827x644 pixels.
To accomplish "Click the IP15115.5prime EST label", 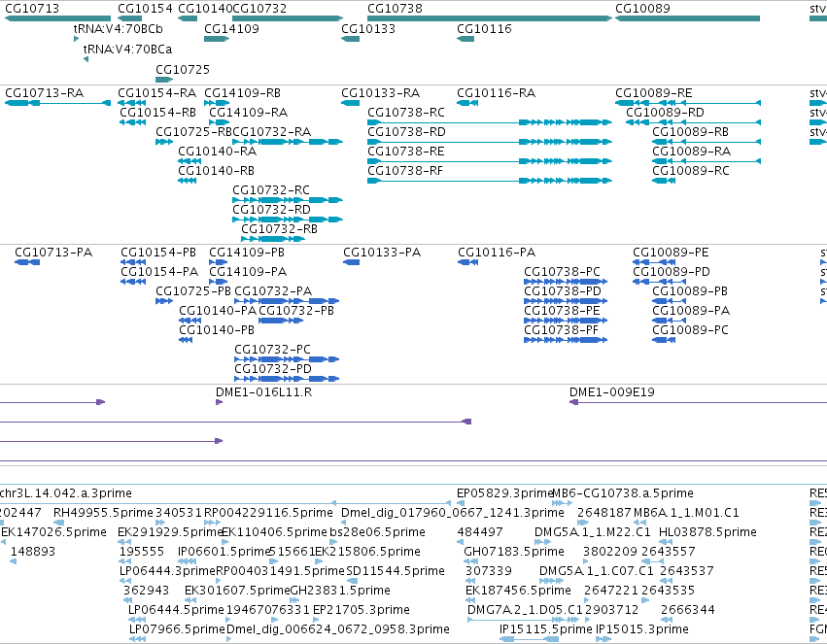I will 546,629.
